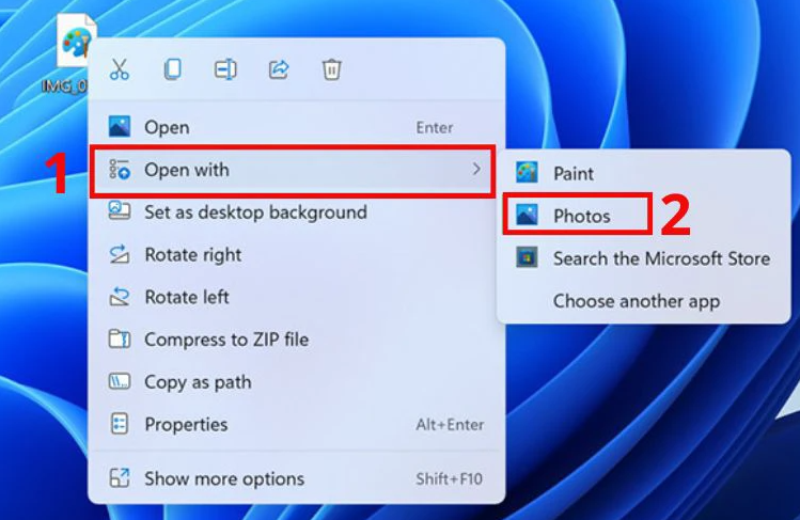Choose Show more options
The width and height of the screenshot is (800, 520).
[x=296, y=478]
